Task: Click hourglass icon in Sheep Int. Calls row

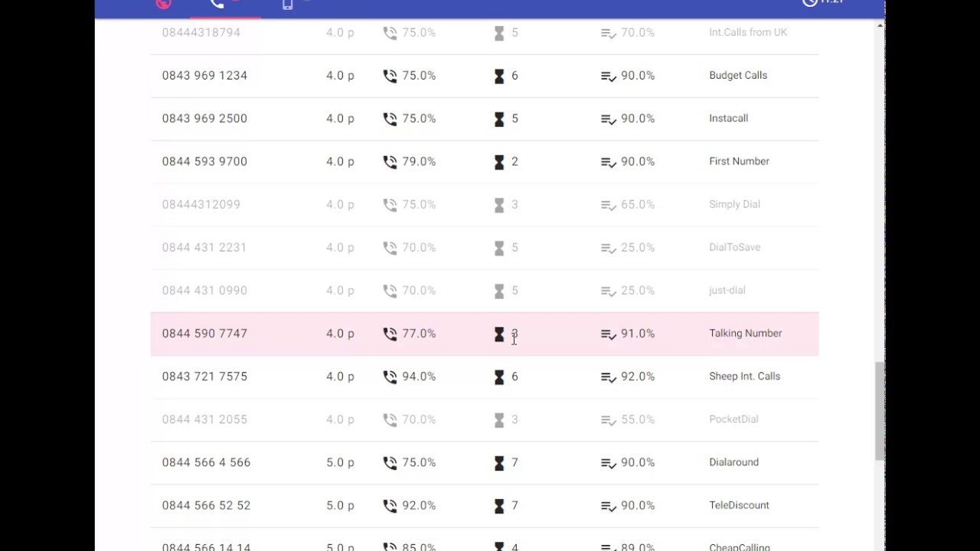Action: coord(499,377)
